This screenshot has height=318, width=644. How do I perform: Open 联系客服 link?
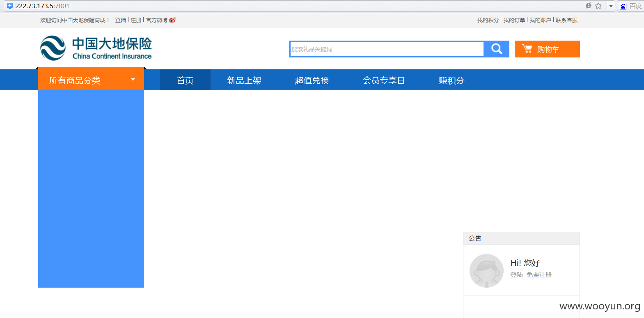pyautogui.click(x=567, y=20)
